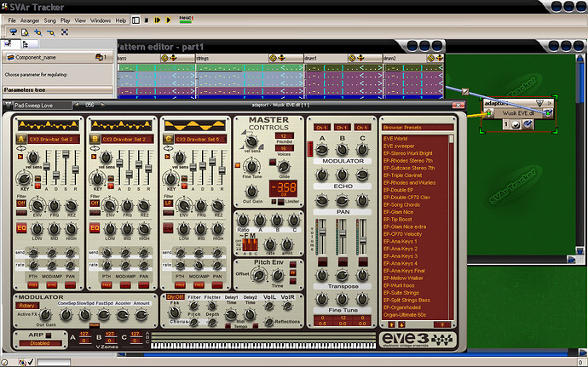Click the mute icon on bass track
The image size is (588, 367).
point(164,58)
